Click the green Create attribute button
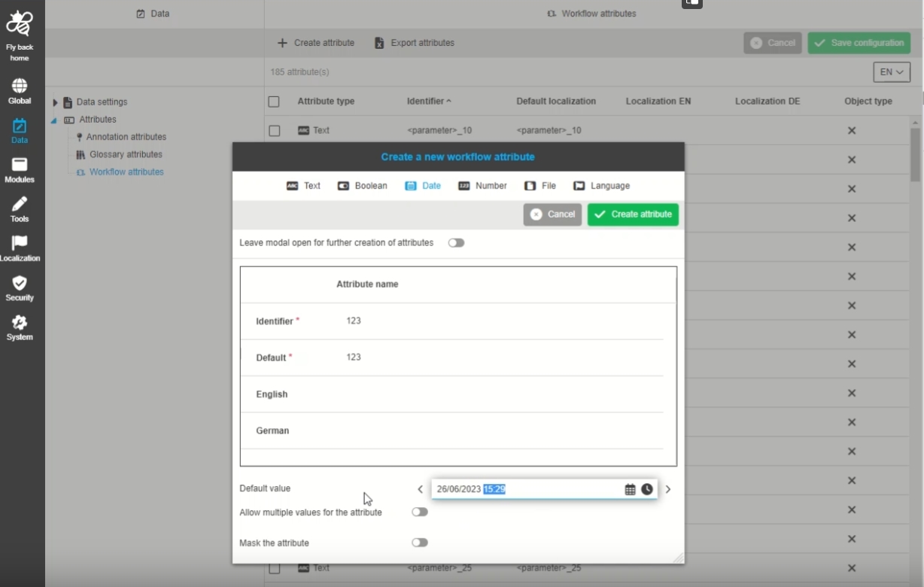 pyautogui.click(x=633, y=214)
